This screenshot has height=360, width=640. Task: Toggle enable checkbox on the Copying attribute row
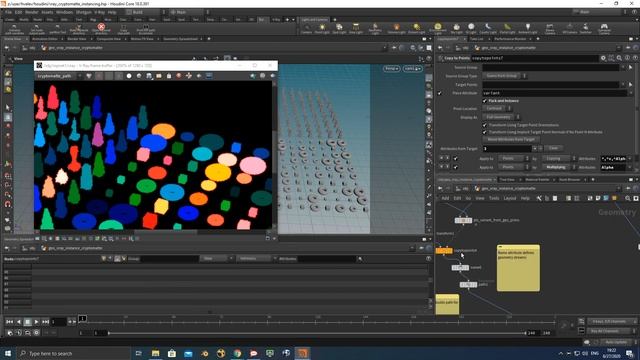456,158
